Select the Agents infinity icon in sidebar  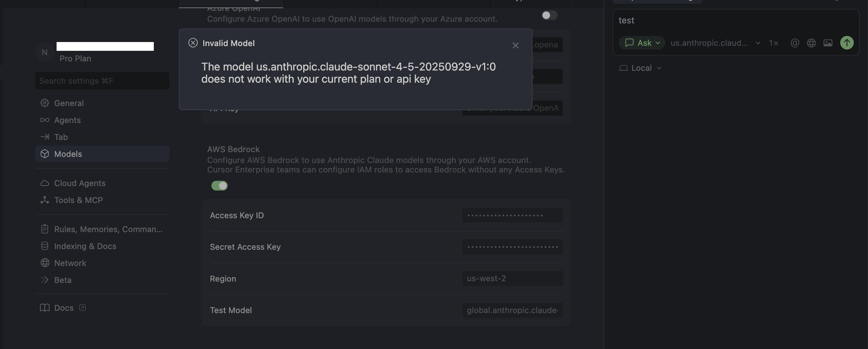tap(45, 120)
